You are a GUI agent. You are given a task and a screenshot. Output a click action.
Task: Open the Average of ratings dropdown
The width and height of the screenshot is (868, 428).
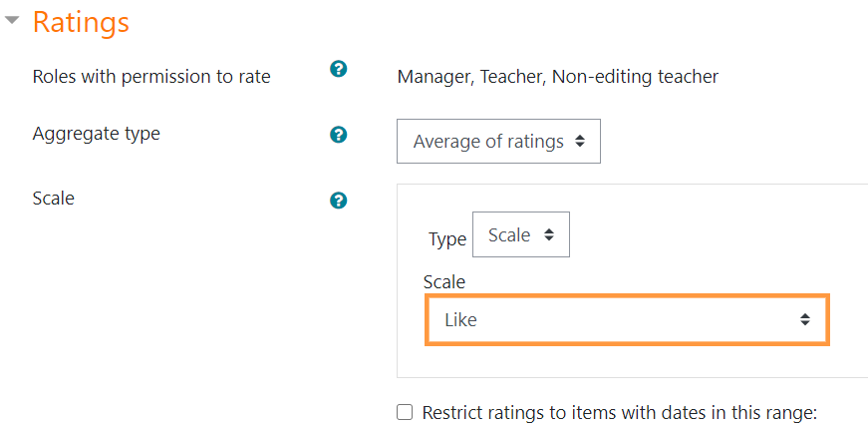tap(498, 142)
